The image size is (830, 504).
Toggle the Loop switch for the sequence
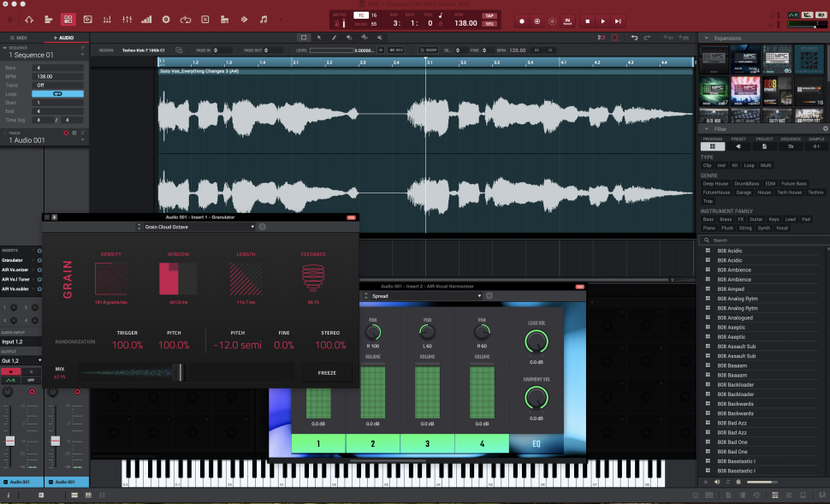click(x=57, y=93)
